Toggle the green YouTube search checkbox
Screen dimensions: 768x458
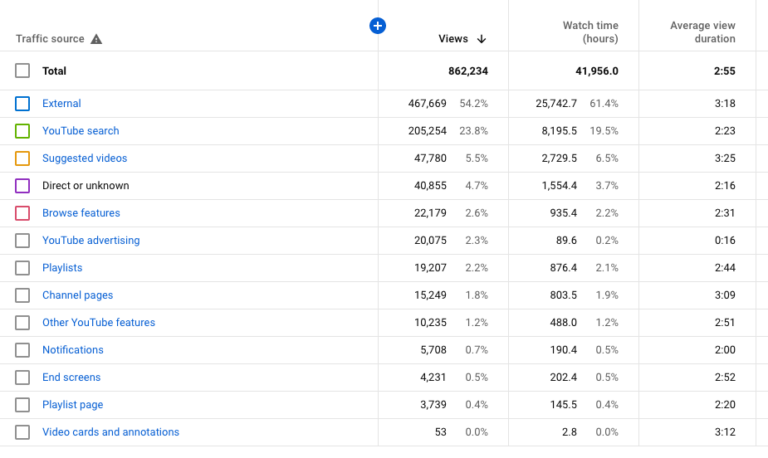point(22,131)
